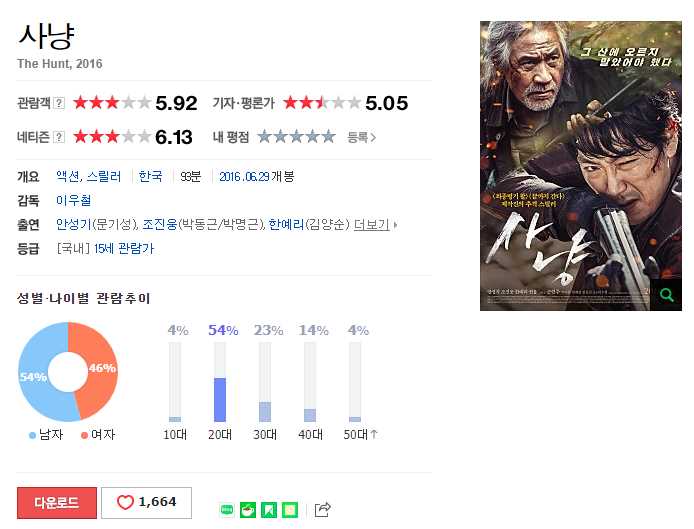
Task: Share via the Naver blog icon
Action: [227, 510]
